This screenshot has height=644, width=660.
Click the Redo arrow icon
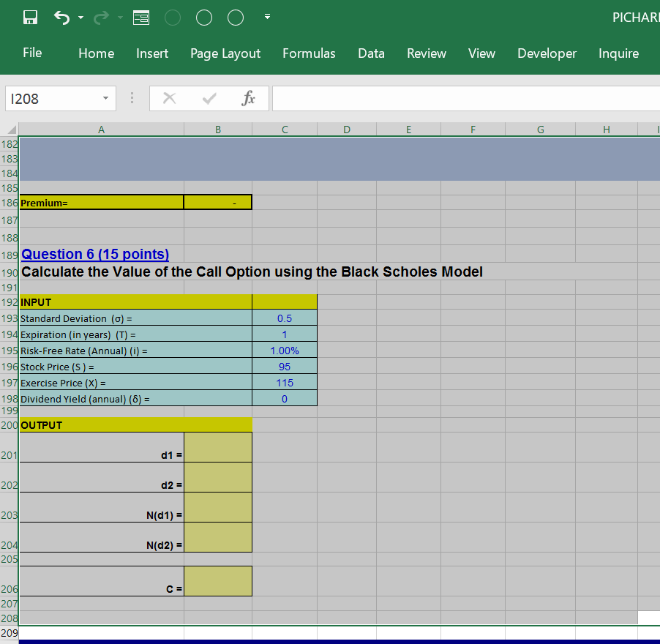(100, 17)
